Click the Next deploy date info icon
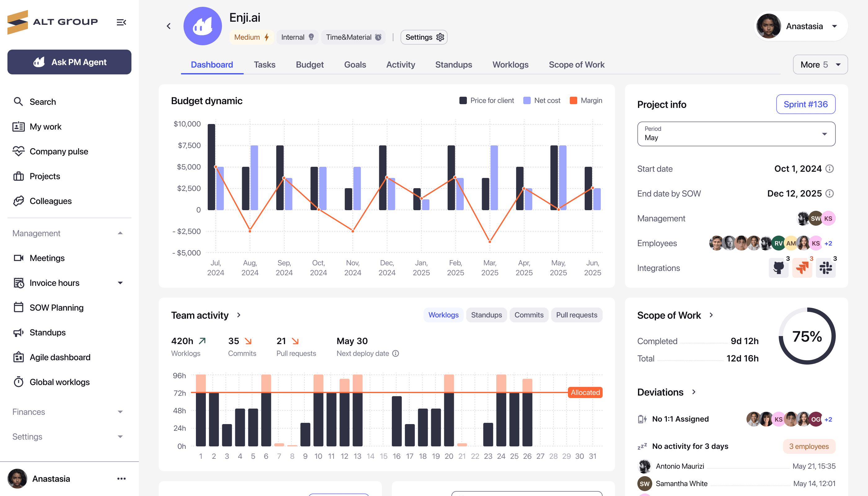 tap(396, 353)
